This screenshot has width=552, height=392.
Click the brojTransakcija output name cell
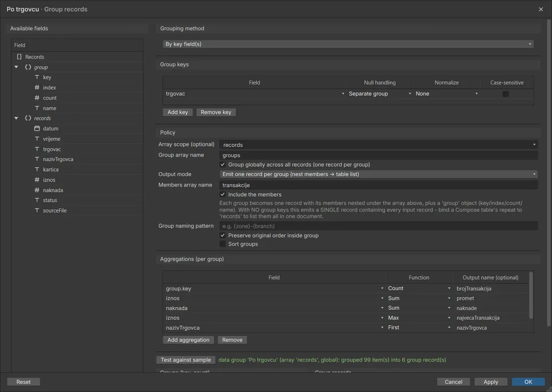tap(491, 289)
